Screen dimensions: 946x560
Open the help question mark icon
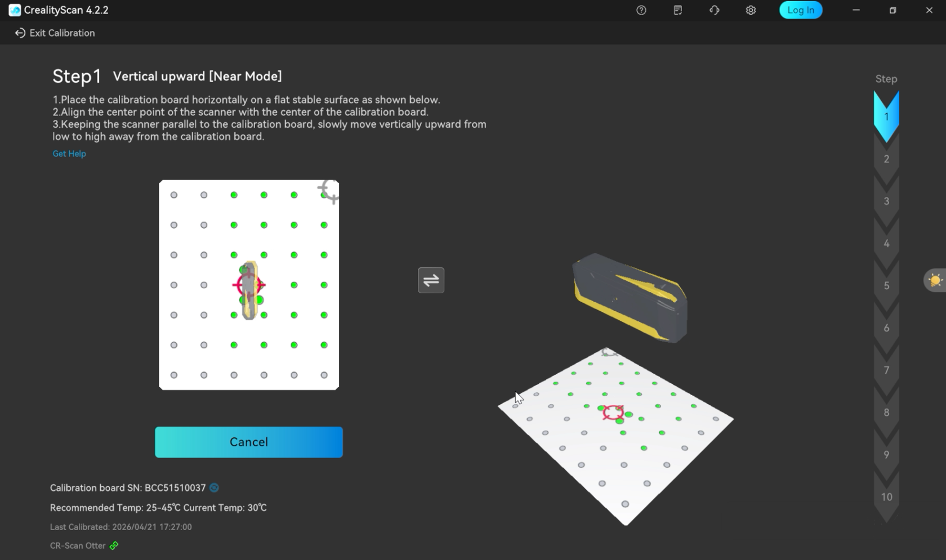coord(641,10)
